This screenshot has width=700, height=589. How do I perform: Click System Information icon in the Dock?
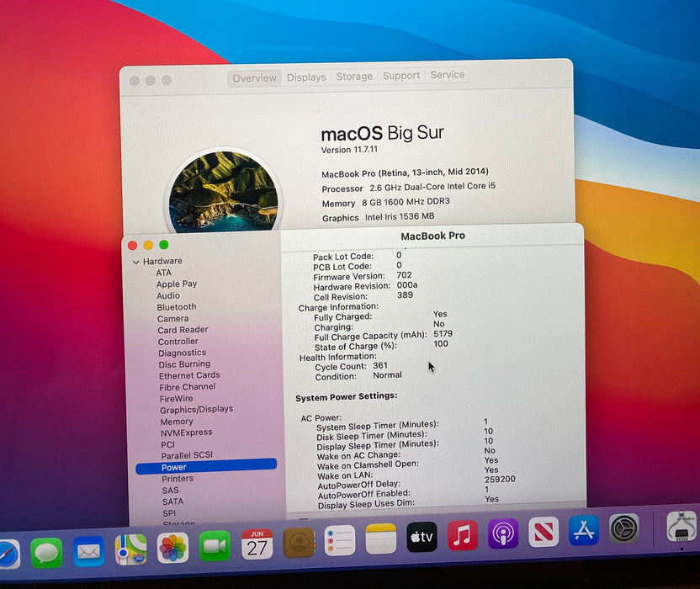point(681,527)
